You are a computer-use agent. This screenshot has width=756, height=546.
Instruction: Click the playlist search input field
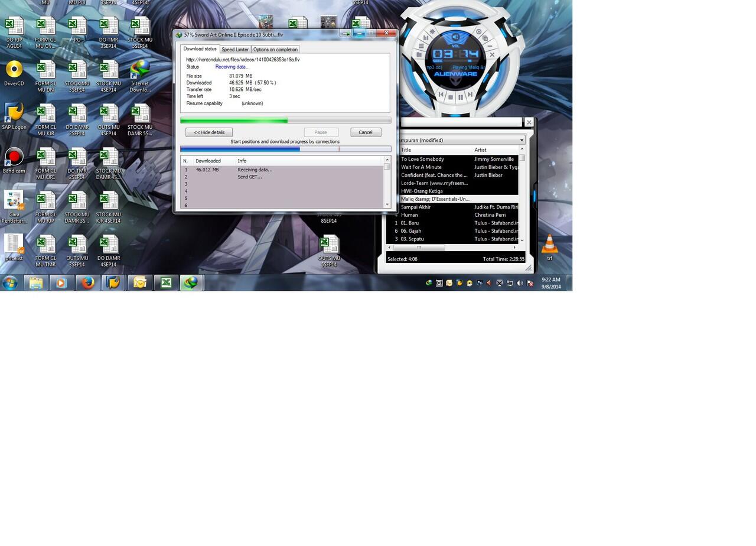coord(461,122)
